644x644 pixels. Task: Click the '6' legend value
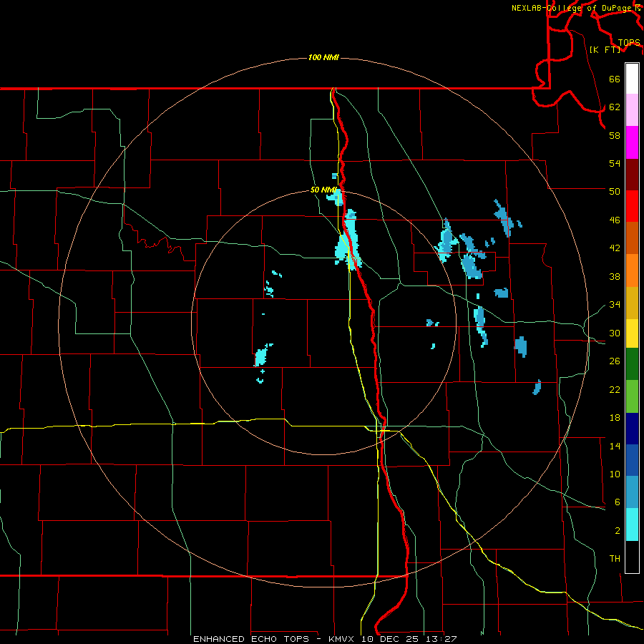618,502
